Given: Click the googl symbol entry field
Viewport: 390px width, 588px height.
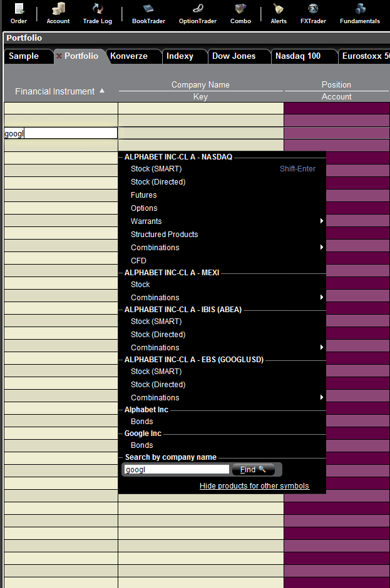Looking at the screenshot, I should [61, 133].
